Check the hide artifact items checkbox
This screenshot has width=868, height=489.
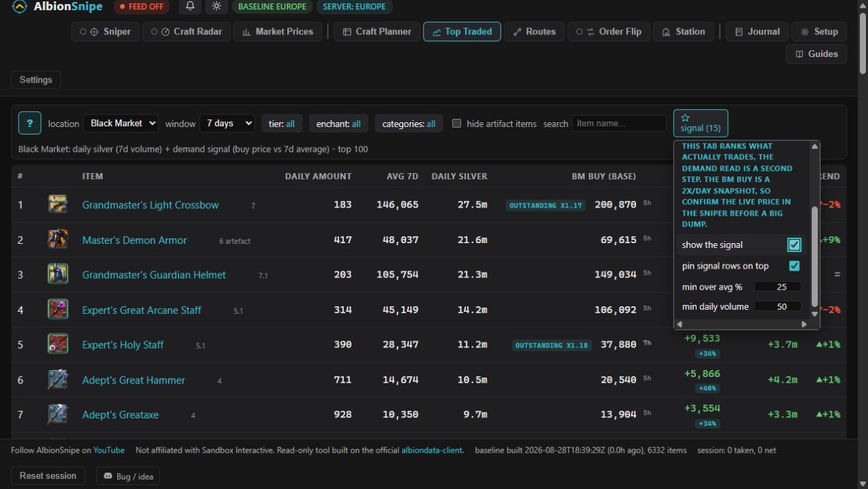[456, 124]
